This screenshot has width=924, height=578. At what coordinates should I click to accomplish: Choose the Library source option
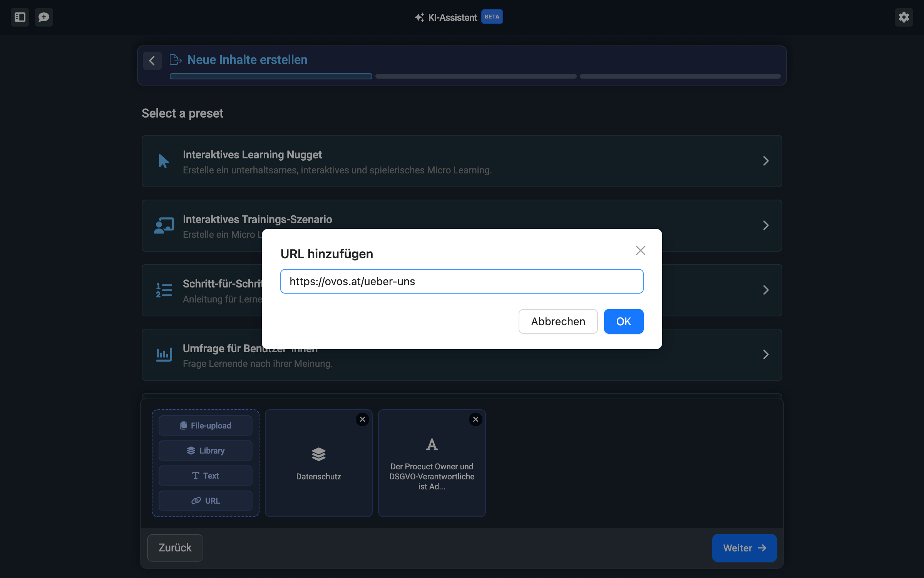tap(206, 450)
